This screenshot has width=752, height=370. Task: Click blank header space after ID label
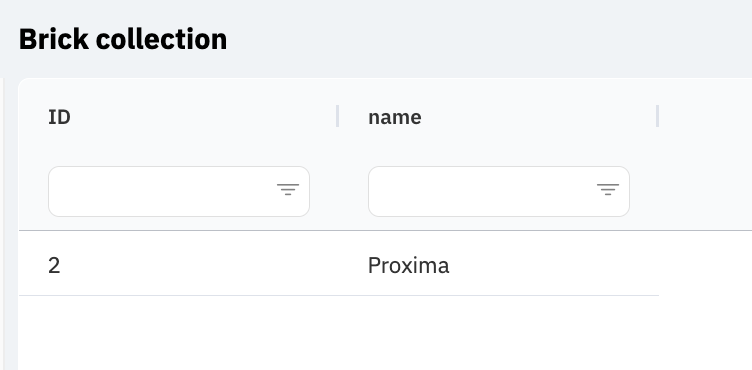pos(201,117)
